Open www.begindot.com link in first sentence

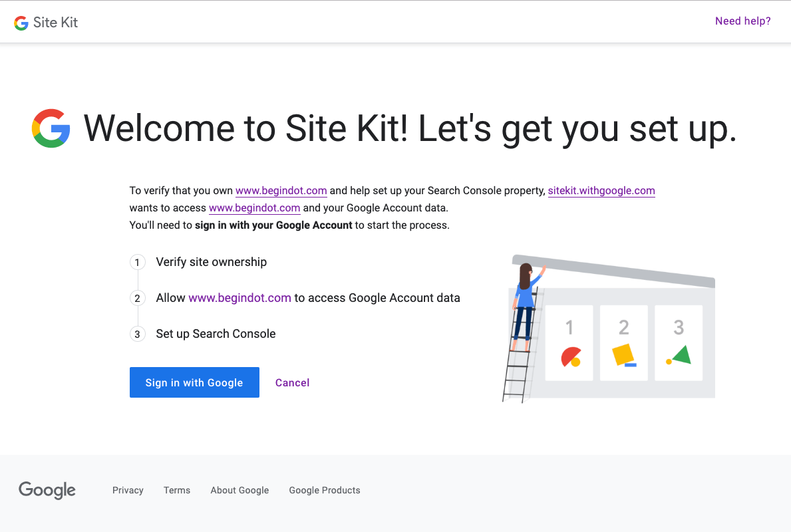click(281, 191)
